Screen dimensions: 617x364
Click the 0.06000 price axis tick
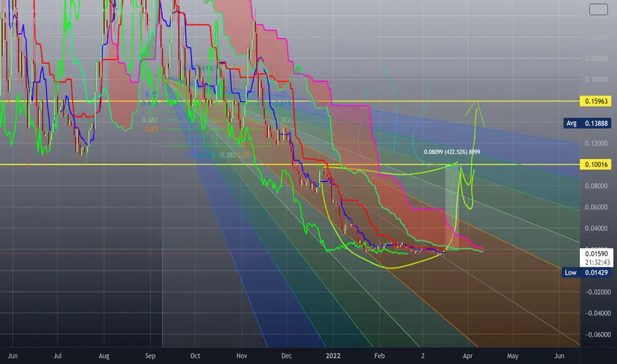coord(596,207)
